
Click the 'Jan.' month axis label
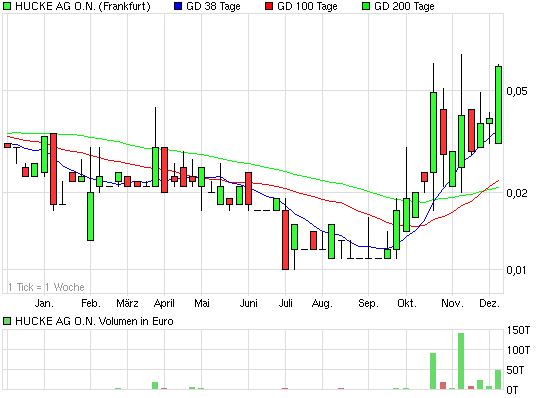pyautogui.click(x=44, y=303)
